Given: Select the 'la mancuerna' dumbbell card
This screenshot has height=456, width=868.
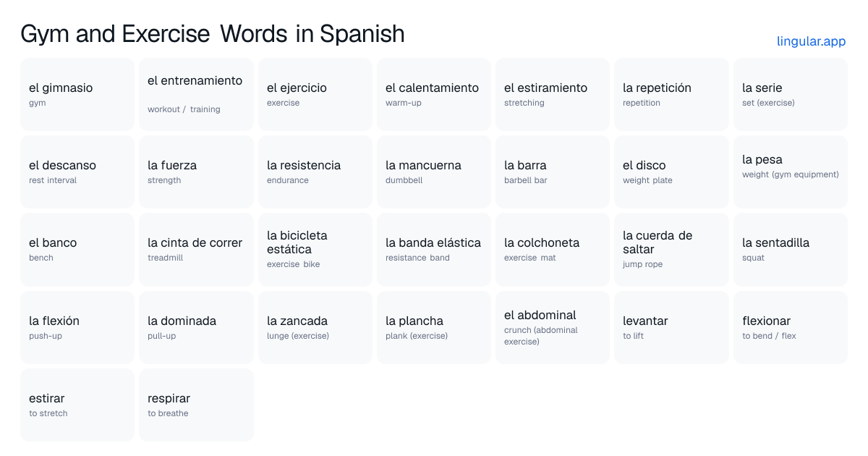Looking at the screenshot, I should click(x=434, y=172).
